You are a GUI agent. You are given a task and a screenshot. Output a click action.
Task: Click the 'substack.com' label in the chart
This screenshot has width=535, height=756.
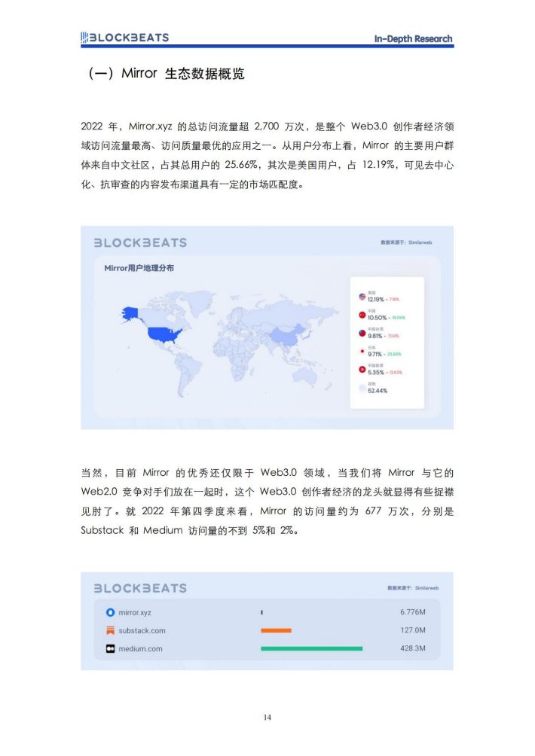pos(142,631)
